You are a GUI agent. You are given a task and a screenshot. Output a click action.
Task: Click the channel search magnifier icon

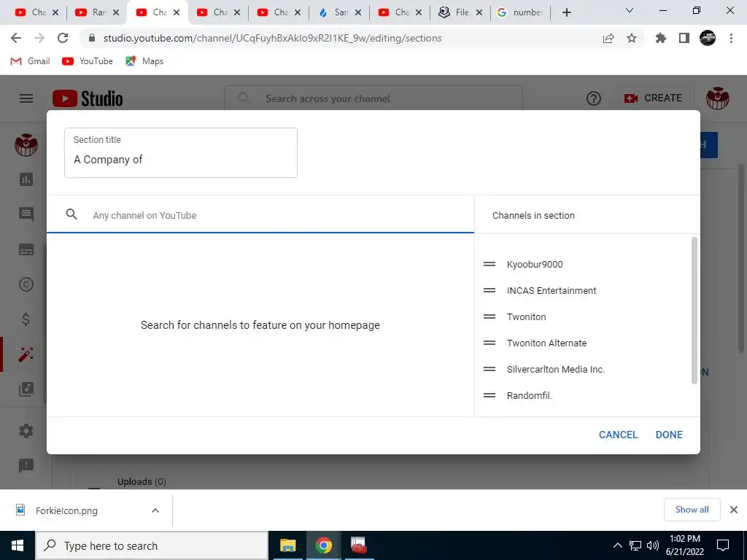pos(71,214)
